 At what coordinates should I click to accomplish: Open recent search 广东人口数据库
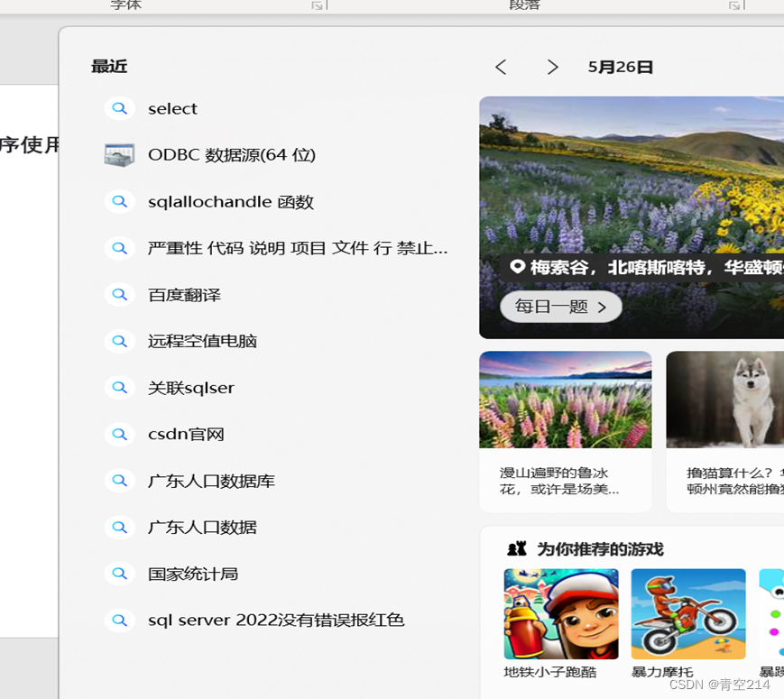[211, 481]
